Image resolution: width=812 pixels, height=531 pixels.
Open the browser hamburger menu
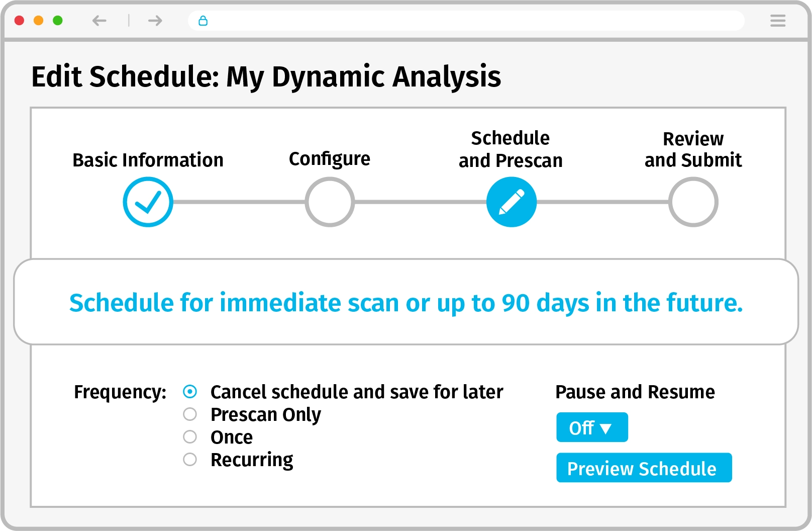tap(778, 21)
